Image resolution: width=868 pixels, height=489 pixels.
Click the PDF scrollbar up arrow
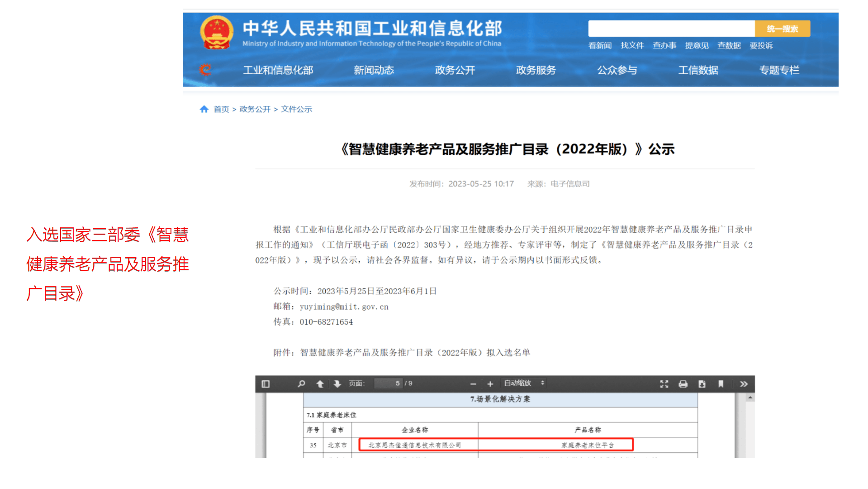750,398
